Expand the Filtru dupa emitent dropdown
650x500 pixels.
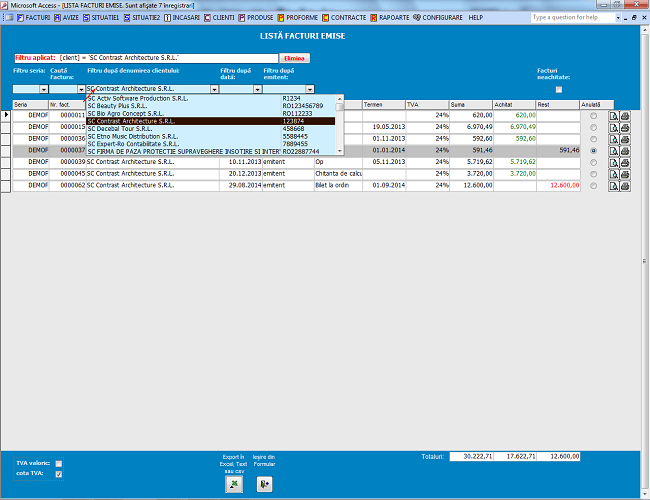coord(310,89)
